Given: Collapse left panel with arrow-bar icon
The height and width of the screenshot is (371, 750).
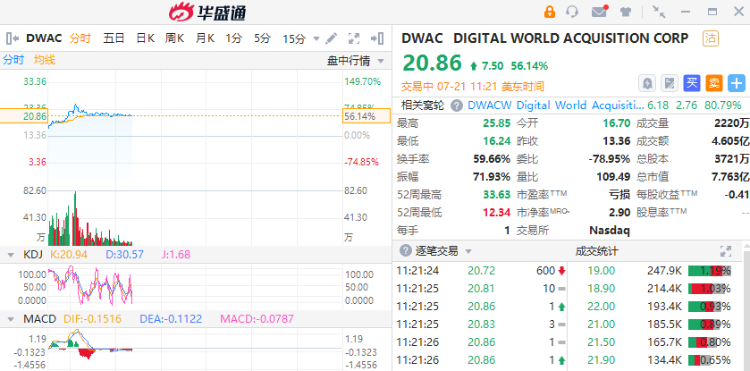Looking at the screenshot, I should point(12,38).
